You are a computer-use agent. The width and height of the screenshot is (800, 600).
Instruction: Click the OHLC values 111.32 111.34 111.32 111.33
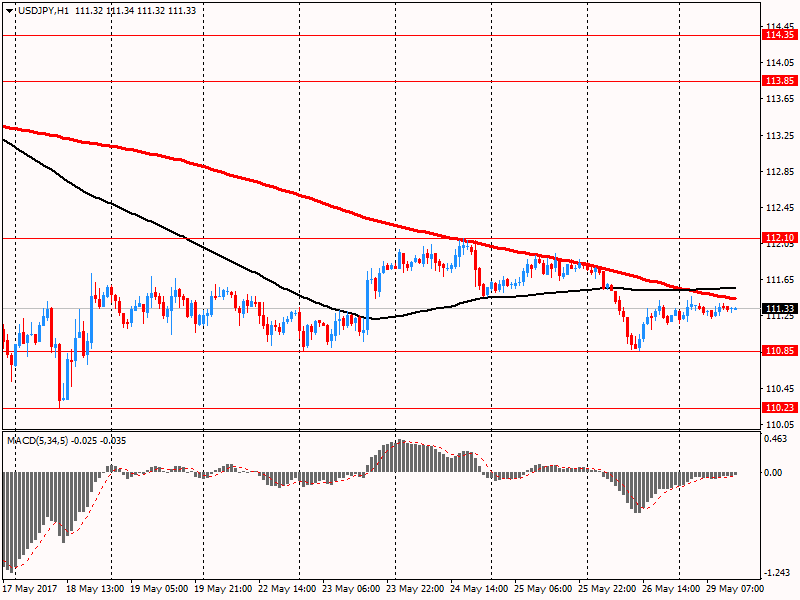click(135, 11)
